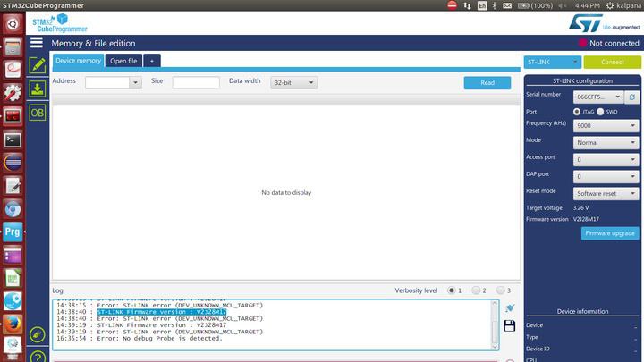Open Option Bytes (OB) panel
The width and height of the screenshot is (644, 362).
pos(38,113)
